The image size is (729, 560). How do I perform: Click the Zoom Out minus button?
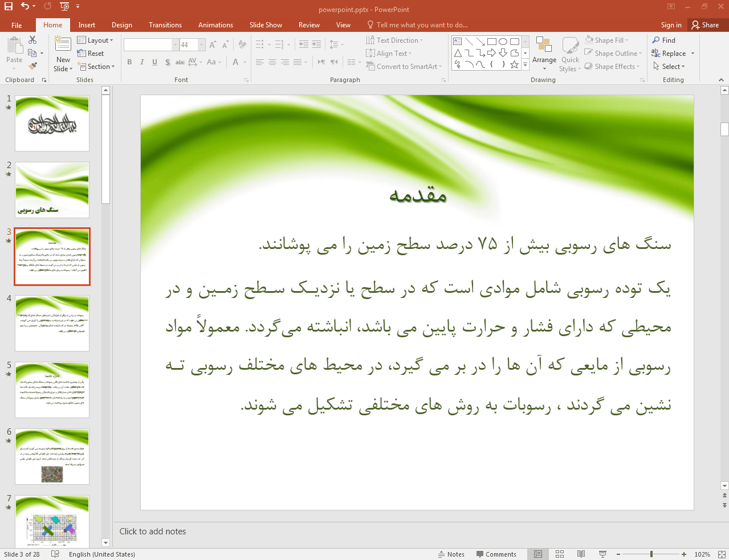618,554
